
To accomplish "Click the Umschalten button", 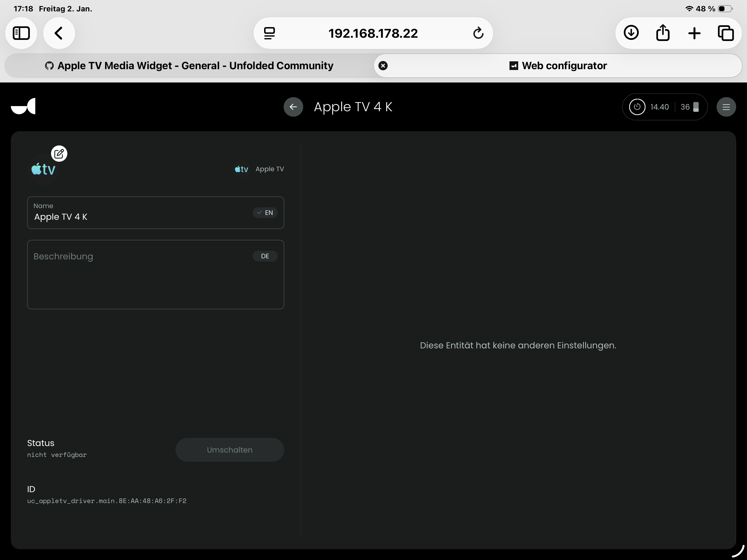I will (x=230, y=450).
